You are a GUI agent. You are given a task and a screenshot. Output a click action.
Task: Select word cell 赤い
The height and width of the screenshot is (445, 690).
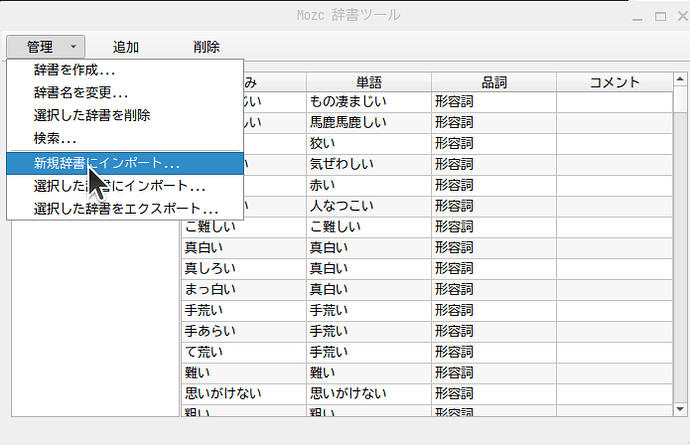coord(369,185)
